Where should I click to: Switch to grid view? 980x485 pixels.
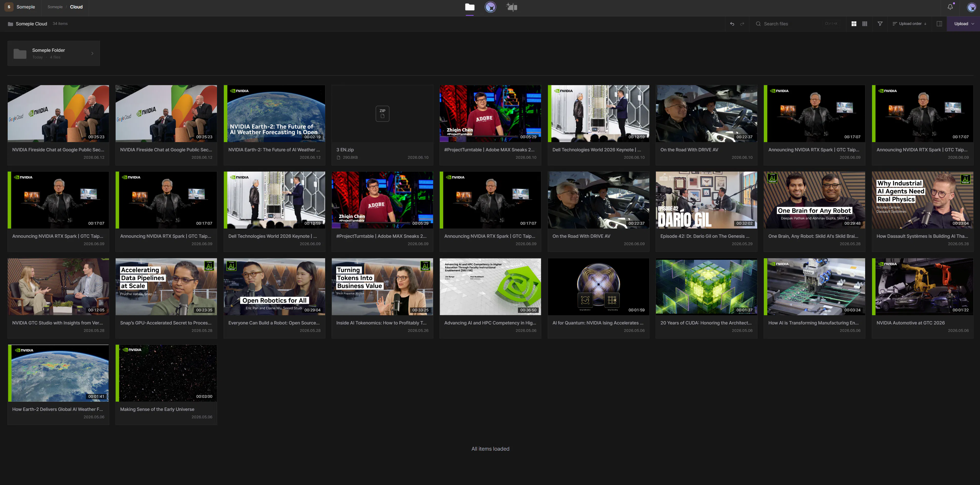point(854,24)
